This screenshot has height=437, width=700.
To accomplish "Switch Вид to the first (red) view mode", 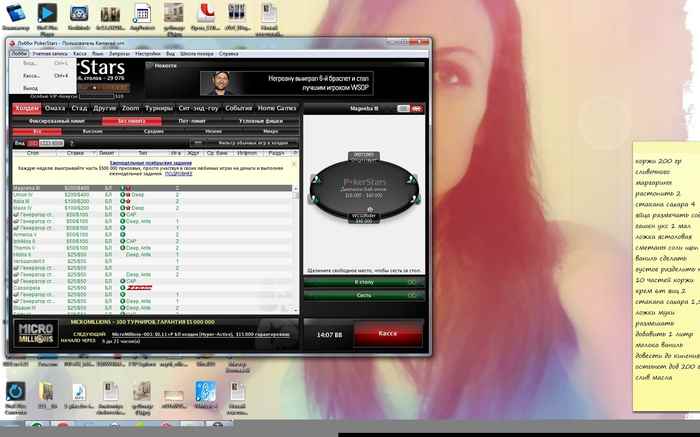I will coord(32,143).
